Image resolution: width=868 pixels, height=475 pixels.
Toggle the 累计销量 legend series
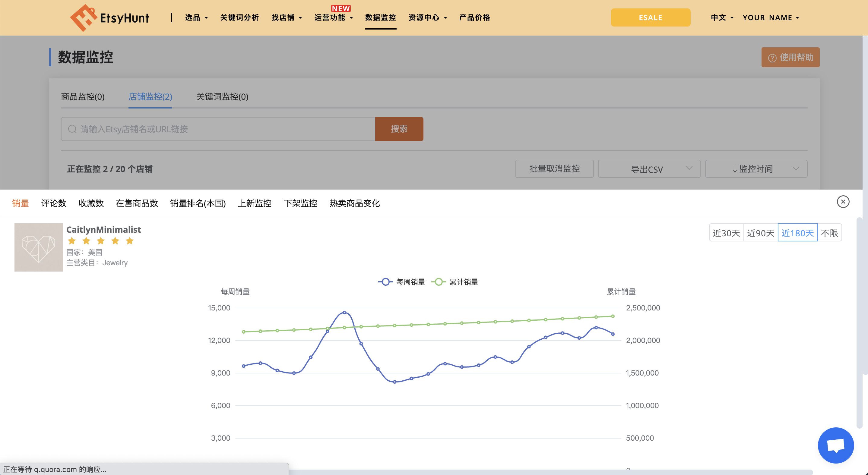pos(455,282)
